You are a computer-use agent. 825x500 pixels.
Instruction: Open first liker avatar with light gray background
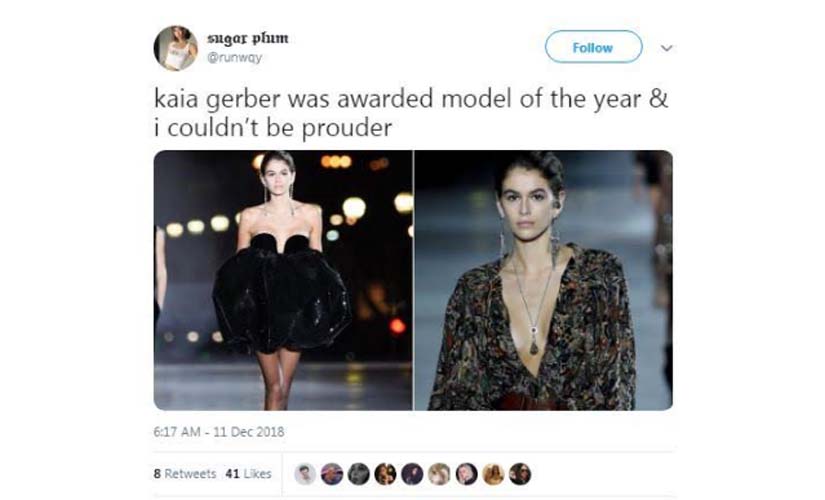coord(305,474)
